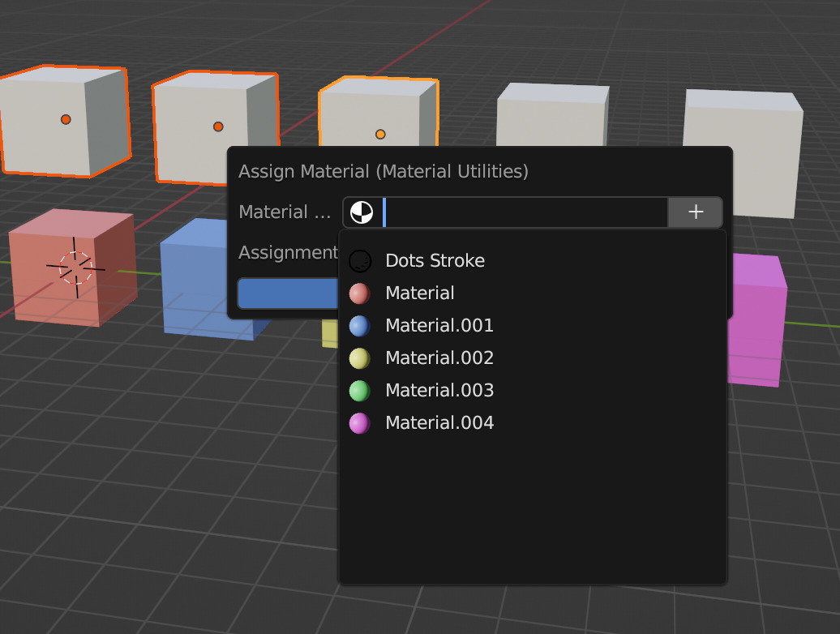Click the yellow sphere icon for Material.002

pyautogui.click(x=360, y=358)
